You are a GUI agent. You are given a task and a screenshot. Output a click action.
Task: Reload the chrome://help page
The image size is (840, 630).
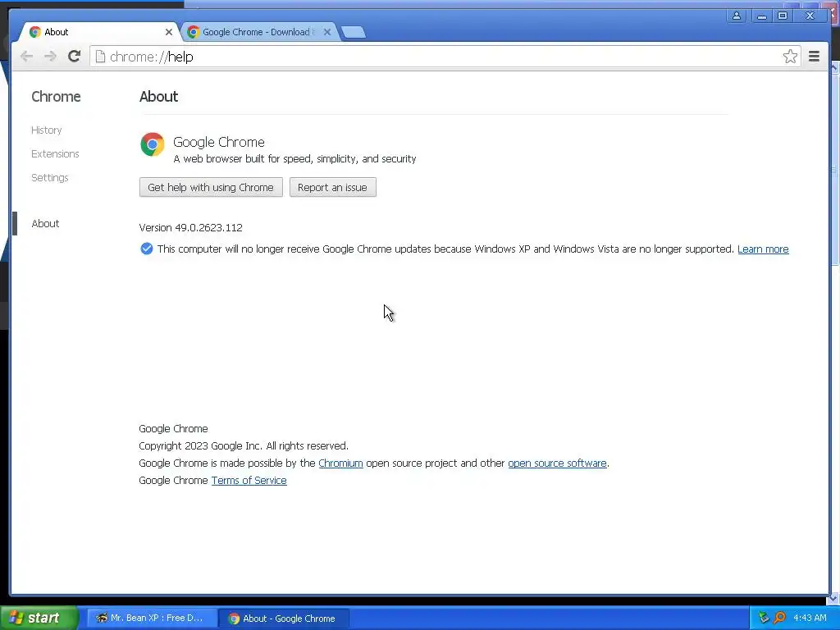pyautogui.click(x=75, y=57)
